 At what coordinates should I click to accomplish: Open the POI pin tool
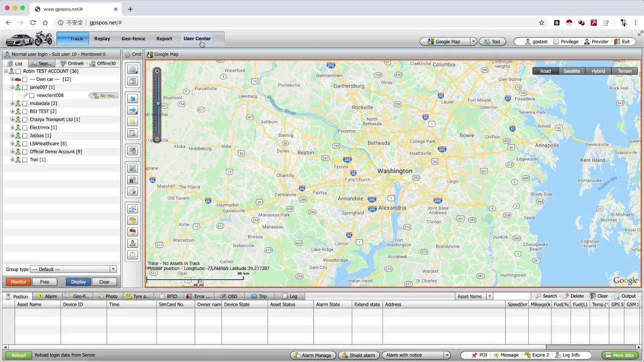(x=479, y=355)
